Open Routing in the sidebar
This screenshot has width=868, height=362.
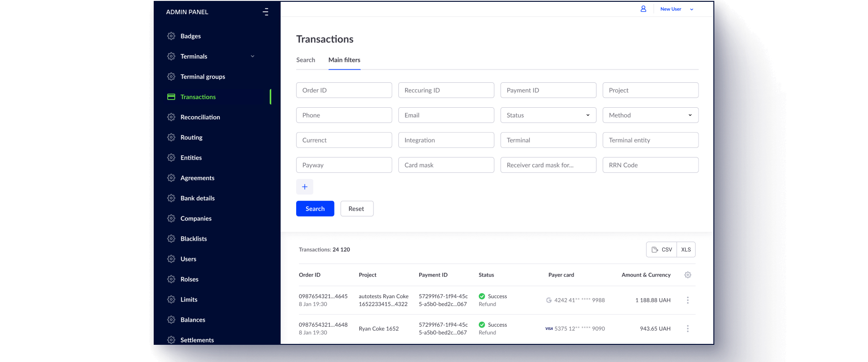(191, 138)
